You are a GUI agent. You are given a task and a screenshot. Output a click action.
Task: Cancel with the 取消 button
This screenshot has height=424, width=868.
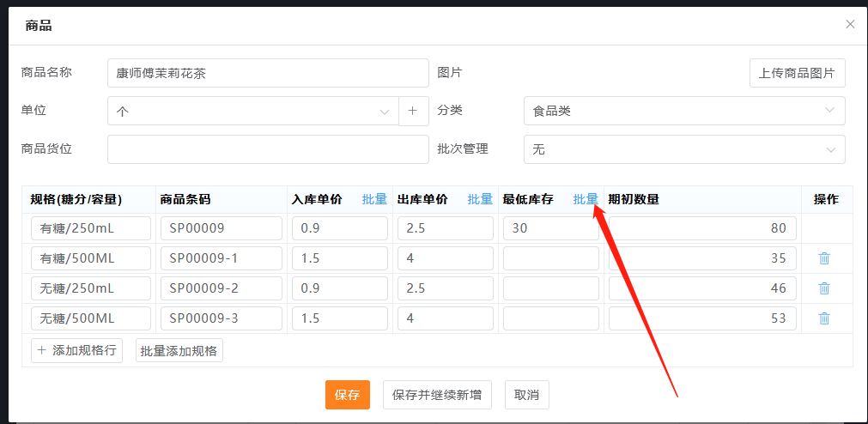[x=526, y=395]
